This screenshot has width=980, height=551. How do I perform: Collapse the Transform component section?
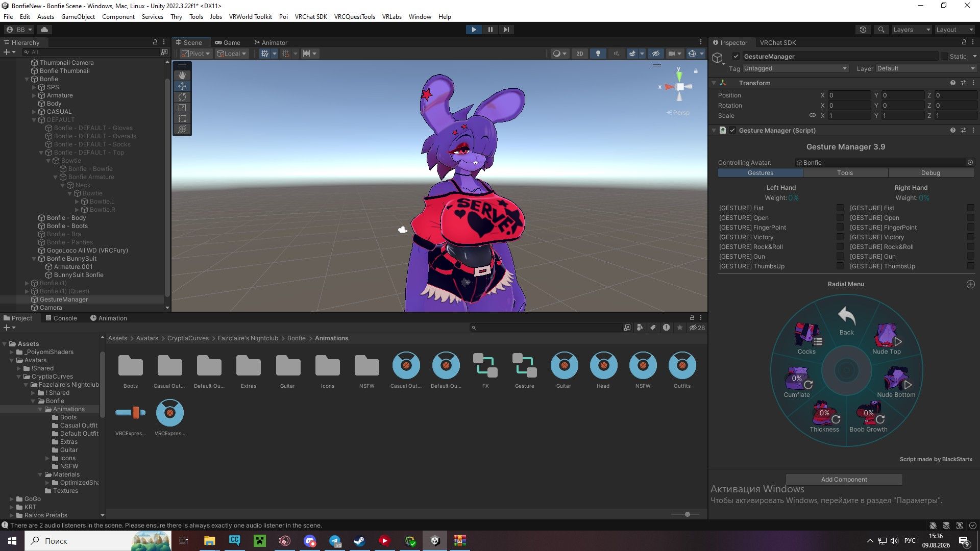714,83
